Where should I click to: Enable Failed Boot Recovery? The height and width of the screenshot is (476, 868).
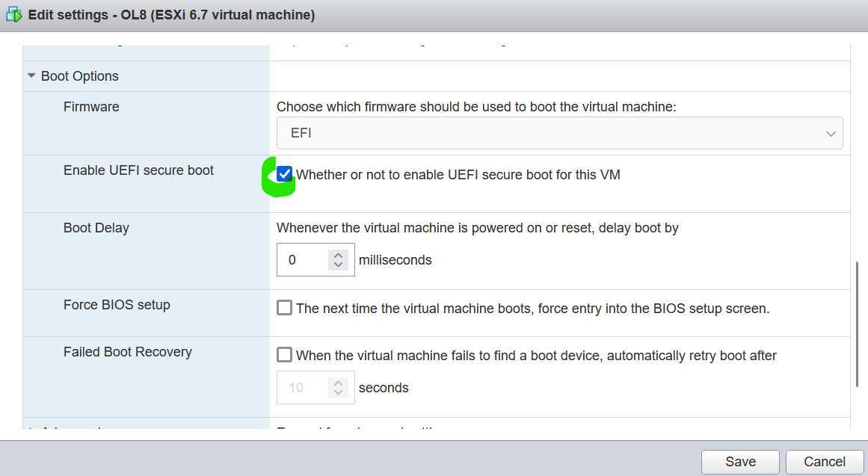[x=284, y=354]
